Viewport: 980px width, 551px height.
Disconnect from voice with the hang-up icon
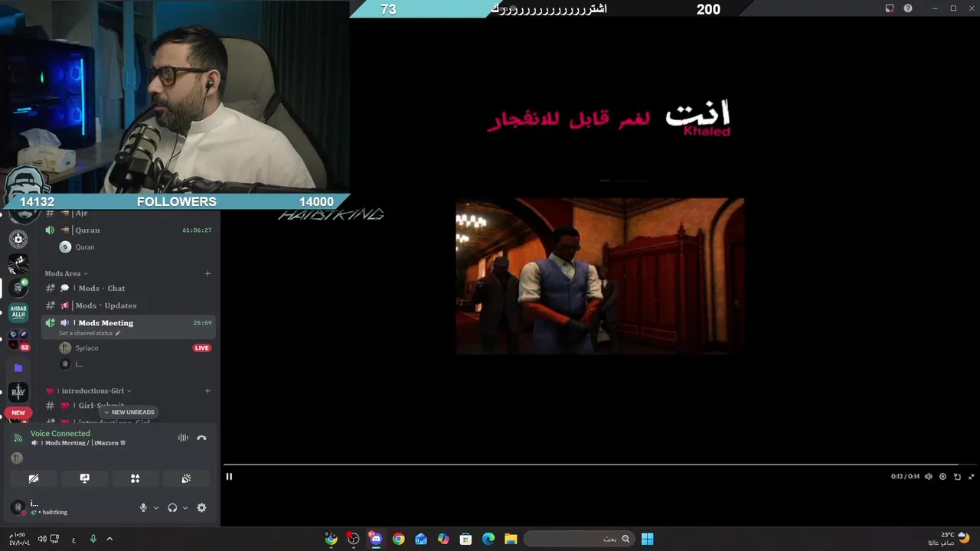(x=201, y=438)
